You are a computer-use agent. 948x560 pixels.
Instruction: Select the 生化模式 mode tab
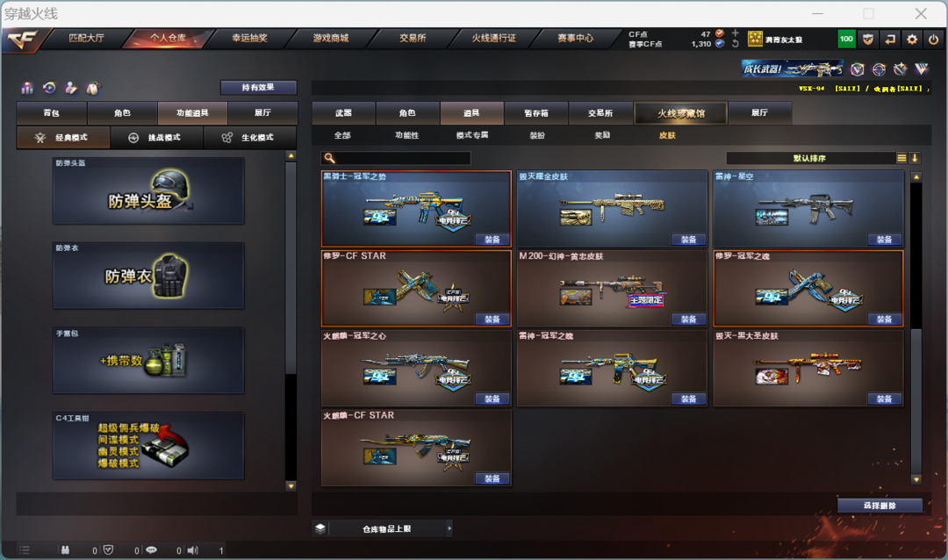tap(249, 138)
